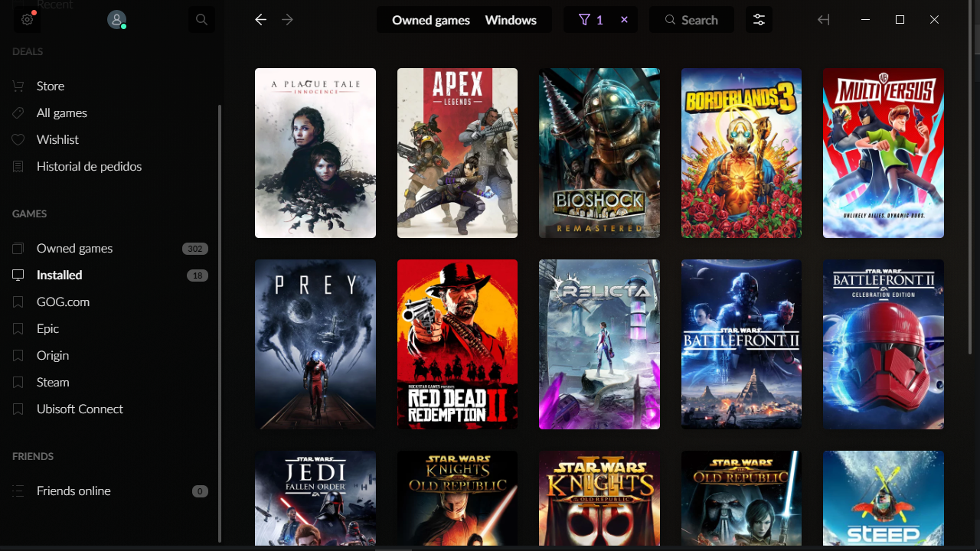
Task: Open Jedi Fallen Order cover
Action: click(315, 498)
